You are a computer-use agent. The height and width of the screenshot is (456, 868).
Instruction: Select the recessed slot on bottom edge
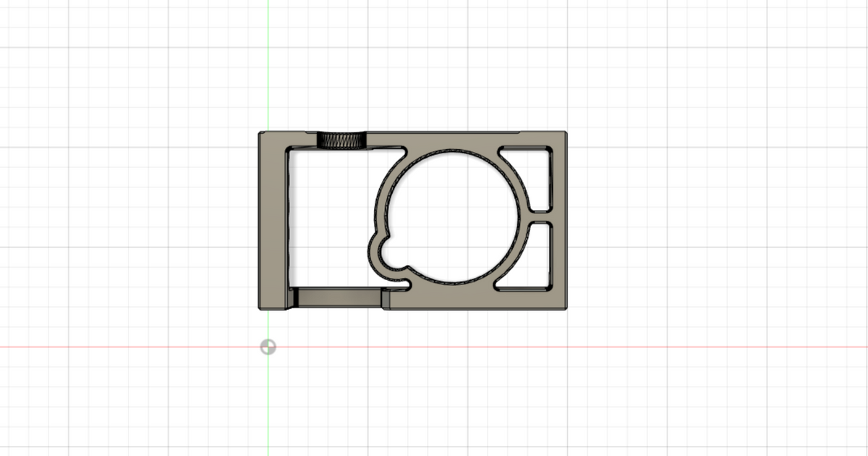pyautogui.click(x=339, y=297)
